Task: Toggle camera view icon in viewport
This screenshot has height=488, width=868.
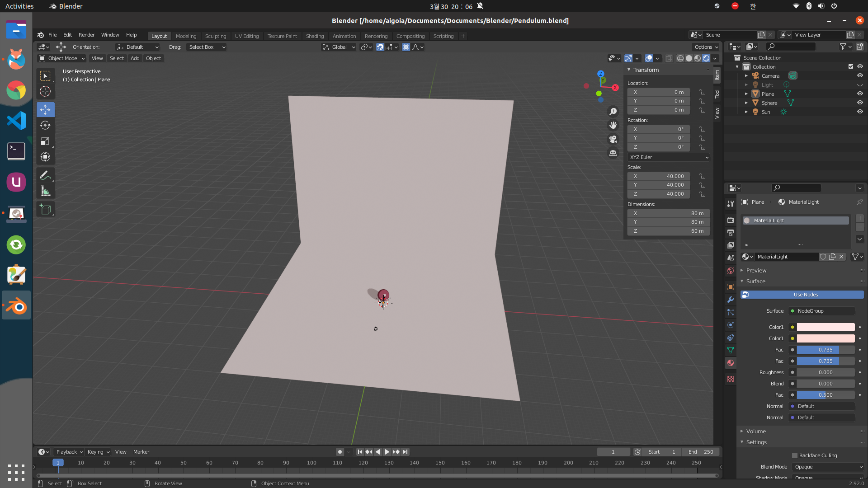Action: point(613,139)
